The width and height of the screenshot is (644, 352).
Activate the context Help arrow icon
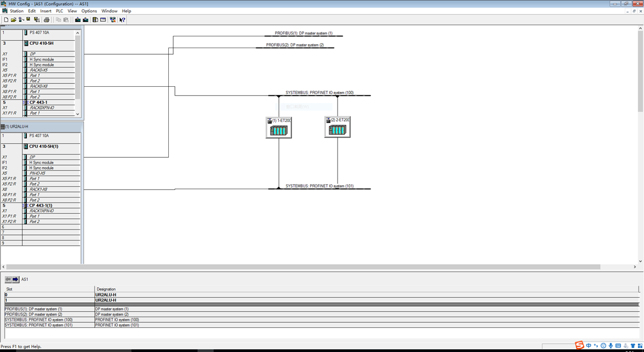(x=122, y=20)
